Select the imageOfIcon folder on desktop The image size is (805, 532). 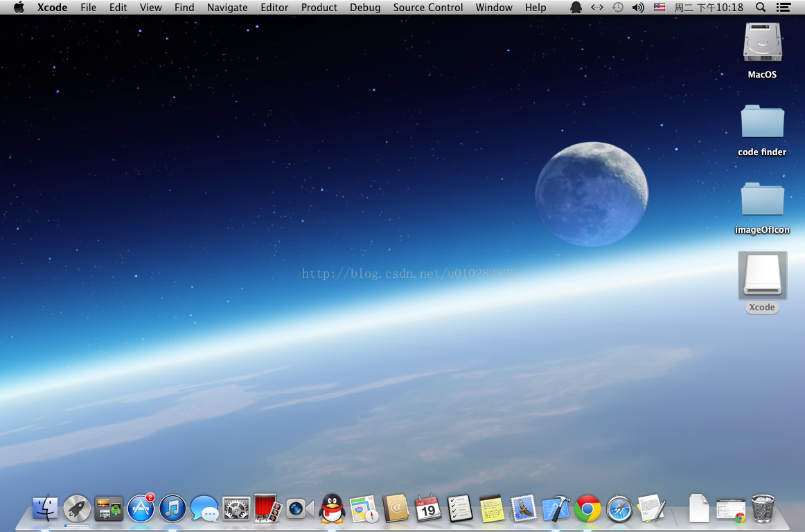(762, 199)
